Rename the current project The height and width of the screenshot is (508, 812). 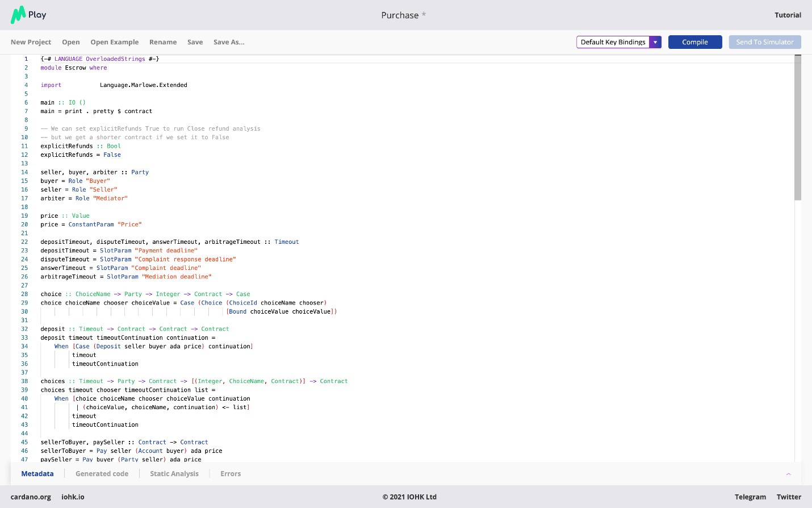click(163, 42)
